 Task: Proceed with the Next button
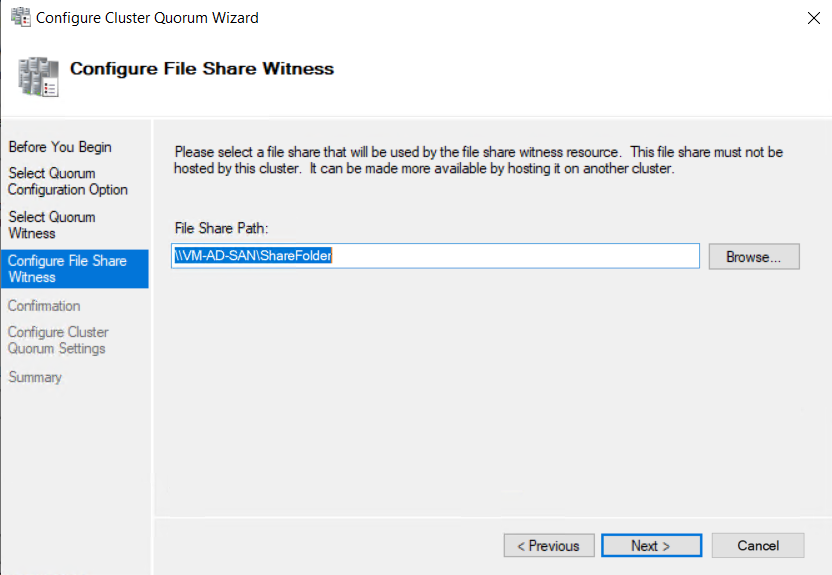[x=651, y=545]
